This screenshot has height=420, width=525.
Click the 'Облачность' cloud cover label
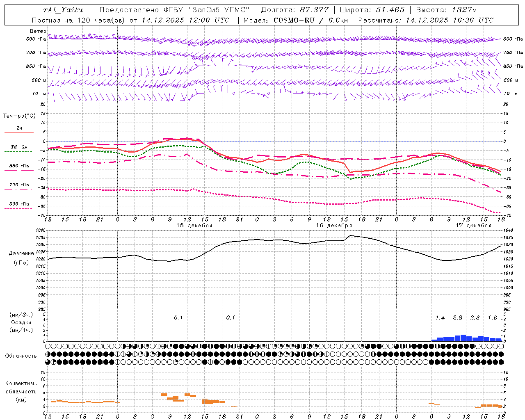(21, 356)
